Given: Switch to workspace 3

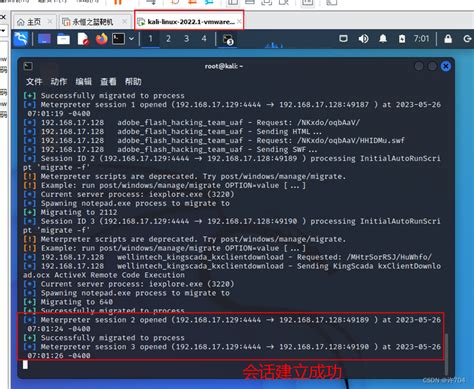Looking at the screenshot, I should pyautogui.click(x=186, y=39).
